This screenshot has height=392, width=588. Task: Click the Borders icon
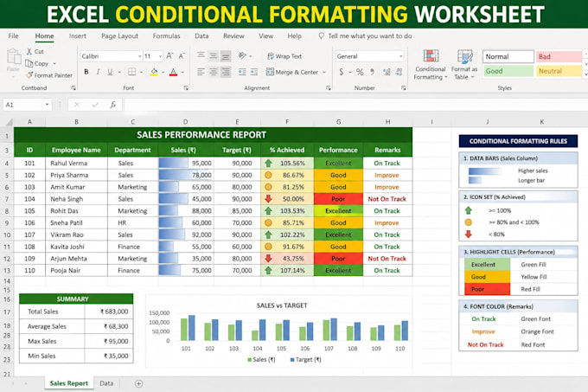[132, 72]
